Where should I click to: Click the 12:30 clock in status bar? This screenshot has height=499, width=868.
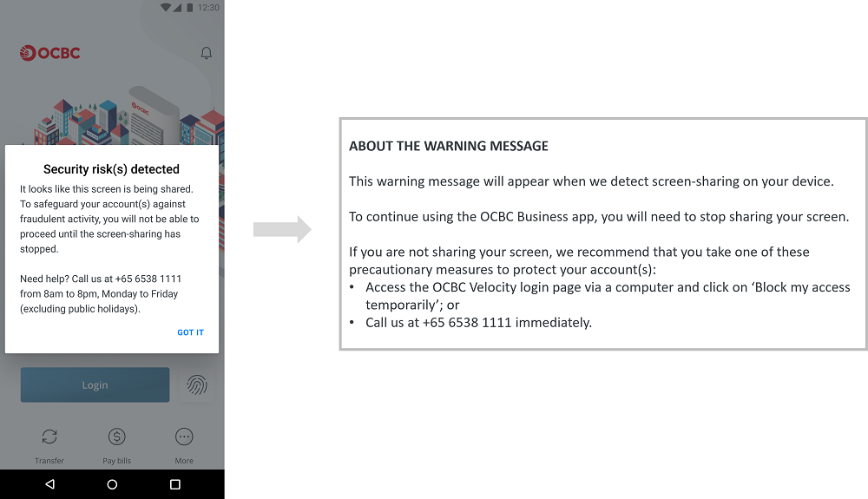(208, 7)
